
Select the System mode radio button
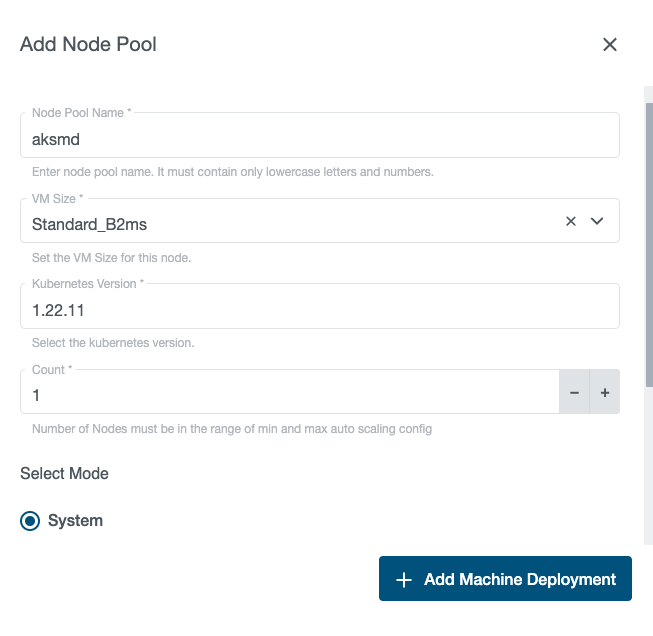pyautogui.click(x=31, y=521)
